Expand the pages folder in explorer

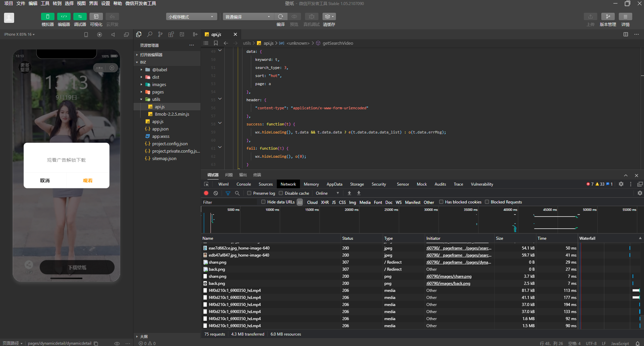158,92
